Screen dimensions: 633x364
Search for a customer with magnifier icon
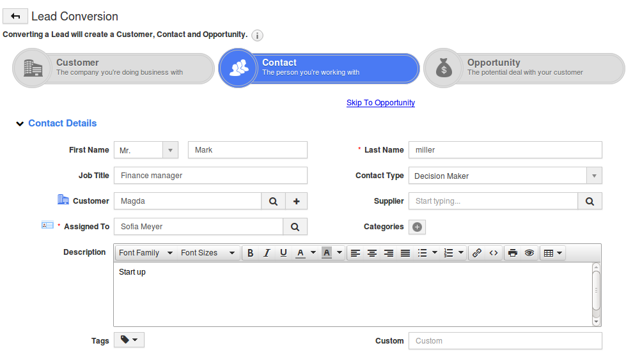click(x=273, y=201)
